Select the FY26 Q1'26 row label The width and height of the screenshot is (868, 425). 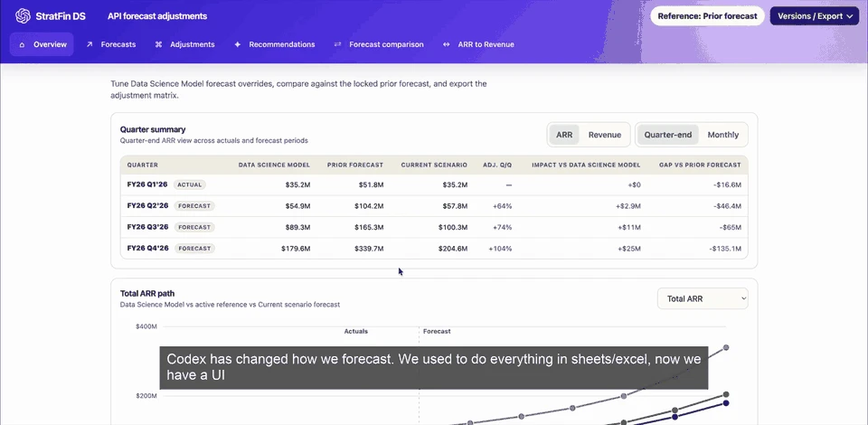pyautogui.click(x=147, y=184)
